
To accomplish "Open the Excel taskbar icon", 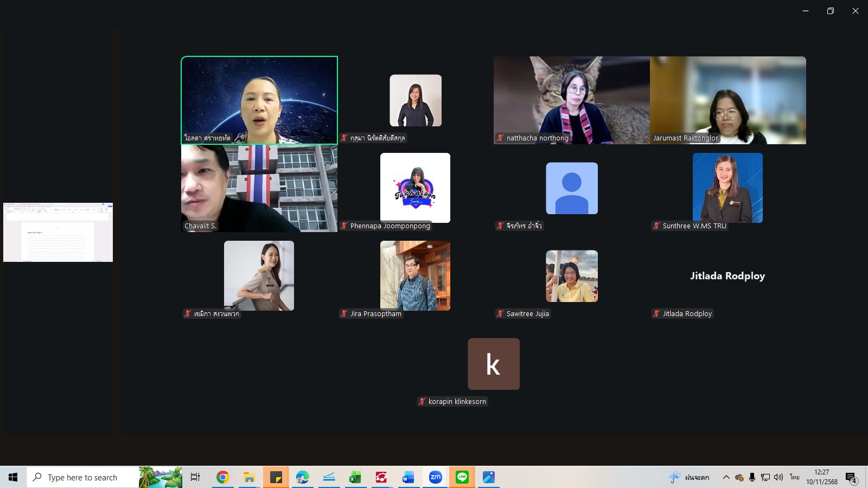I will click(355, 477).
